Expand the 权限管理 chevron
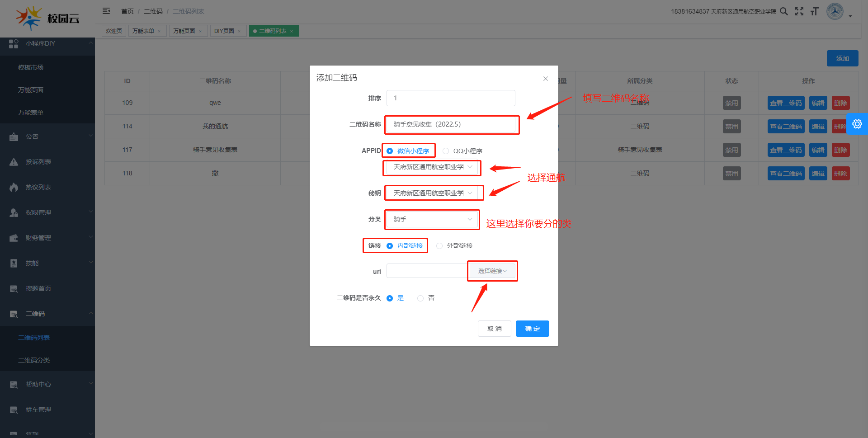 pos(90,212)
